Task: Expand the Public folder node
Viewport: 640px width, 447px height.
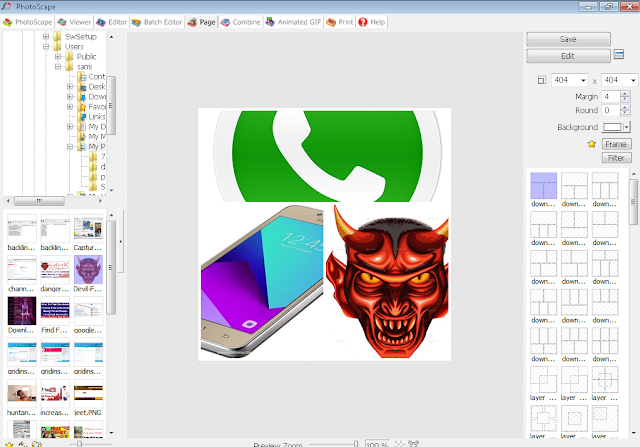Action: coord(58,56)
